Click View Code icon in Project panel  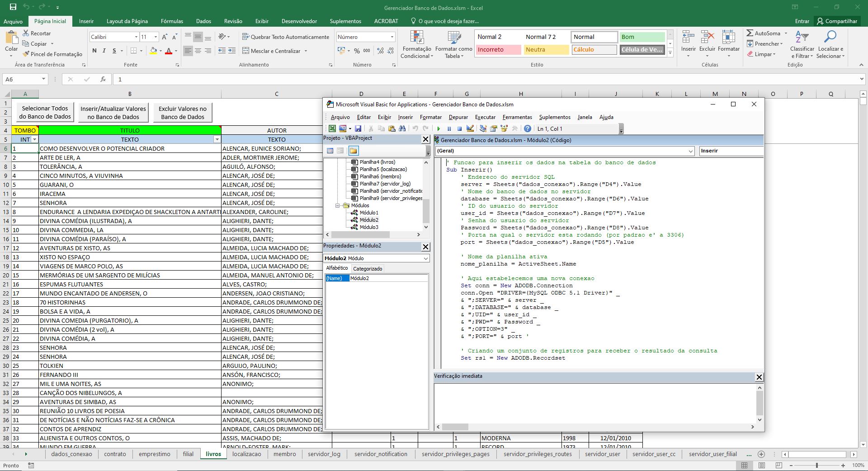click(x=330, y=151)
